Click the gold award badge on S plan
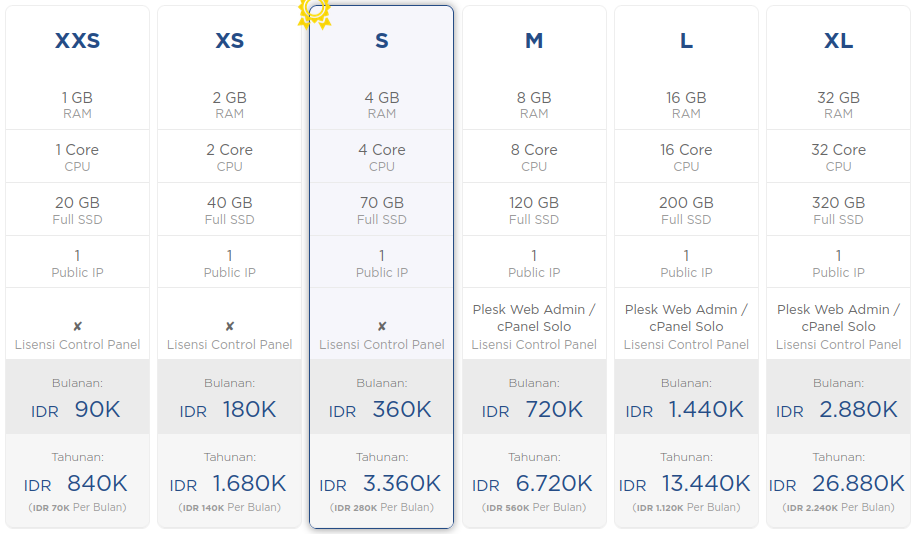This screenshot has height=534, width=916. [314, 12]
